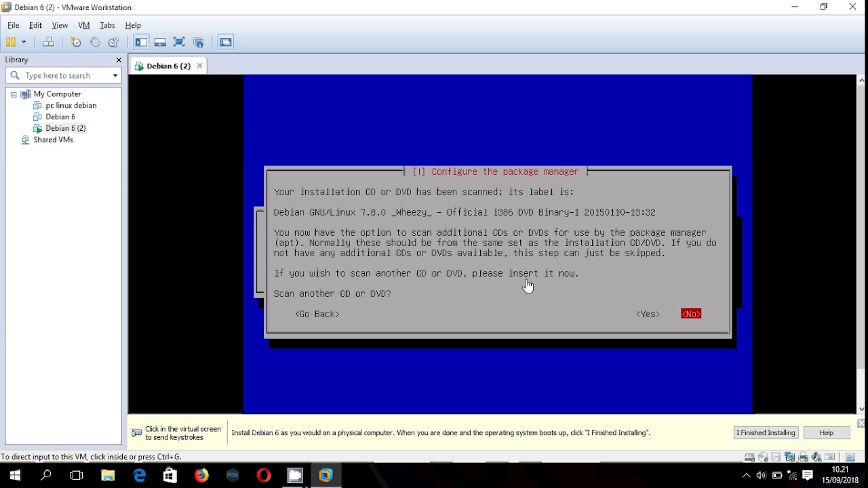The height and width of the screenshot is (488, 868).
Task: Click Send Ctrl+Alt+Del toolbar icon
Action: (x=48, y=42)
